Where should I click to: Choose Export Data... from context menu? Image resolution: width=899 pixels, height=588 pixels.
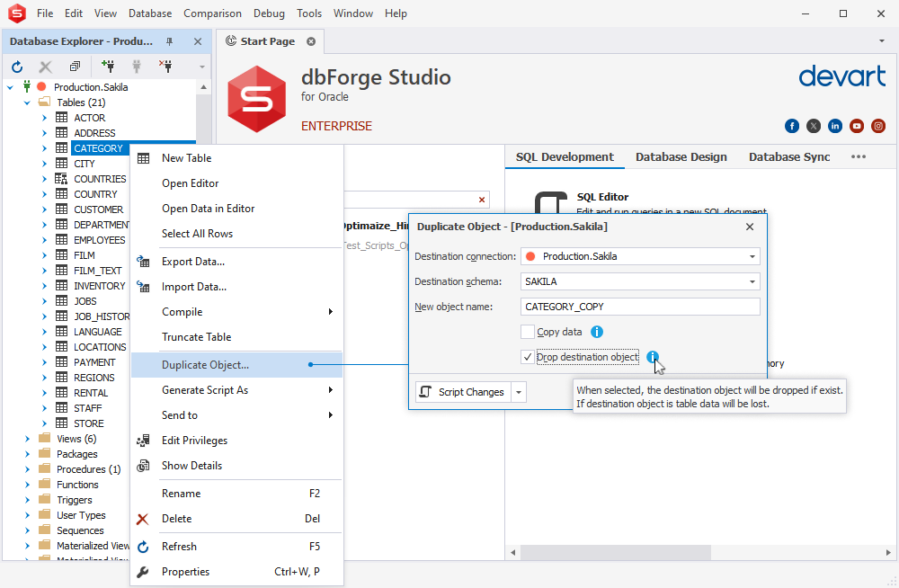click(236, 262)
